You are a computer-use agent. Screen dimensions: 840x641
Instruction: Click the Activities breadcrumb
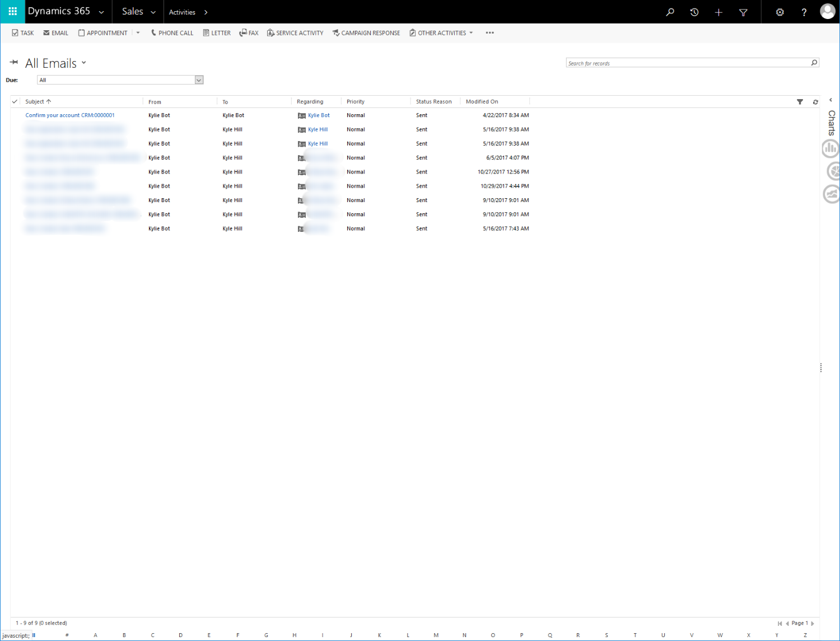tap(182, 12)
